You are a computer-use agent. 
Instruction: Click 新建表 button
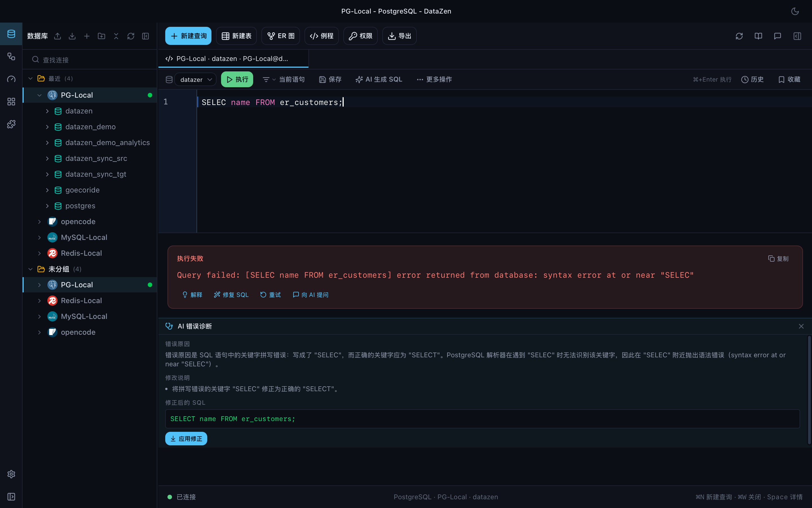[x=237, y=36]
